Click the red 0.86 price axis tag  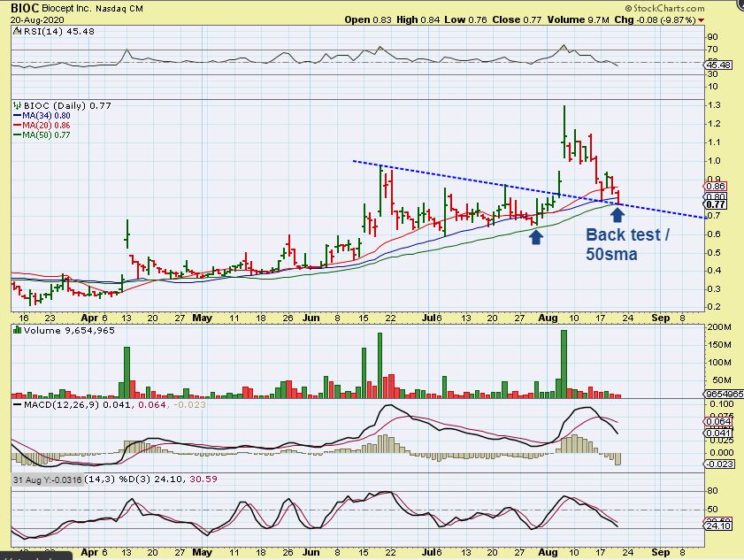[716, 187]
